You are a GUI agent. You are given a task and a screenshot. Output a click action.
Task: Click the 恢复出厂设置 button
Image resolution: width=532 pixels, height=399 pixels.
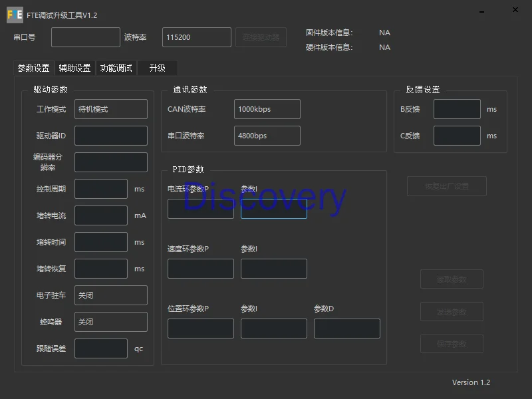(447, 186)
